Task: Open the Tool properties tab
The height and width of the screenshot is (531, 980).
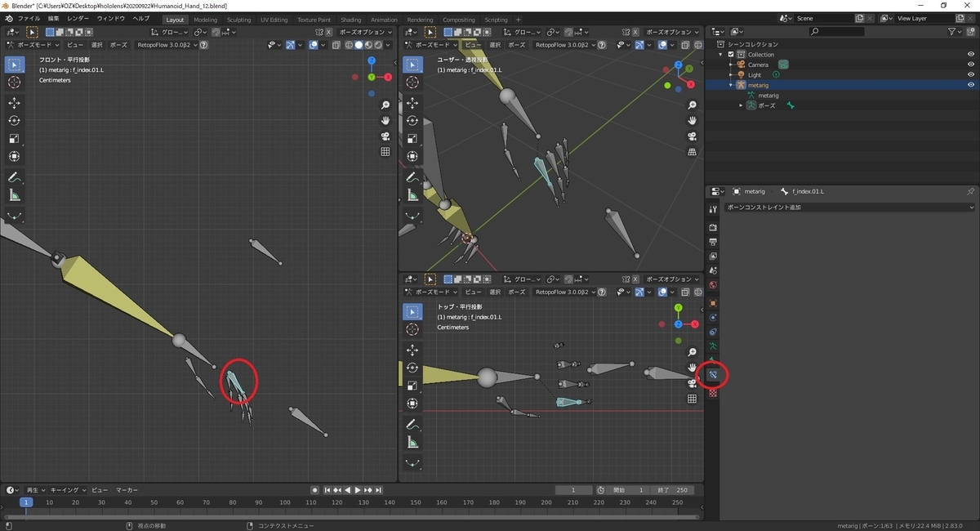Action: pyautogui.click(x=713, y=210)
